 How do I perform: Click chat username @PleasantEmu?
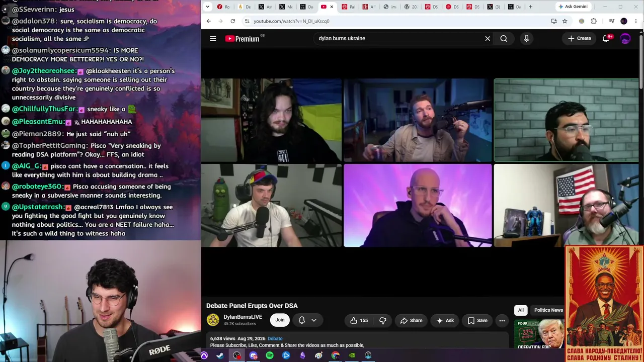[x=38, y=122]
